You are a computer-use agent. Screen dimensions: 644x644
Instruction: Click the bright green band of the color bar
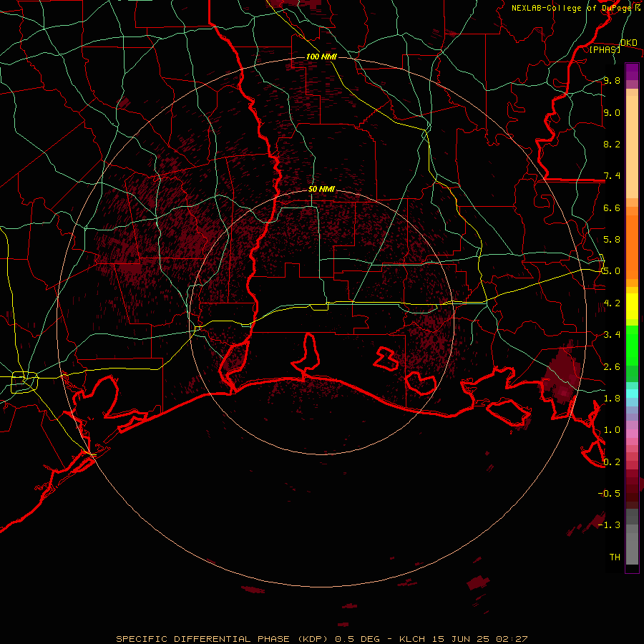click(x=632, y=345)
